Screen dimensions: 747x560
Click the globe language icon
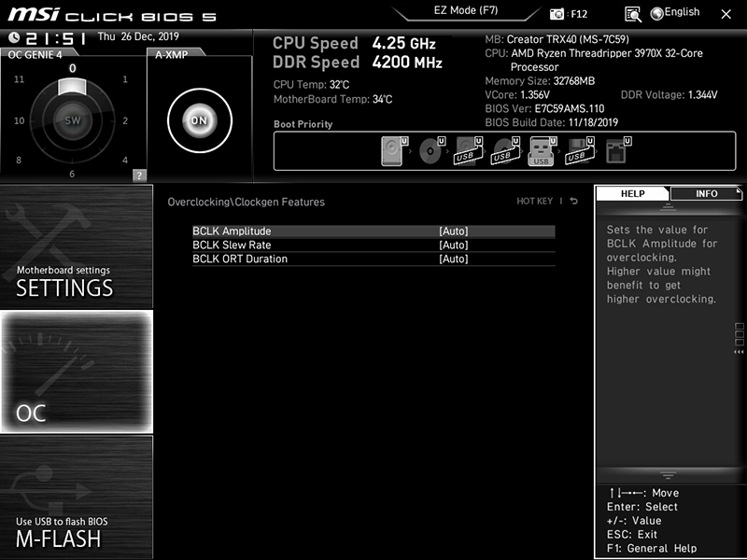coord(657,14)
